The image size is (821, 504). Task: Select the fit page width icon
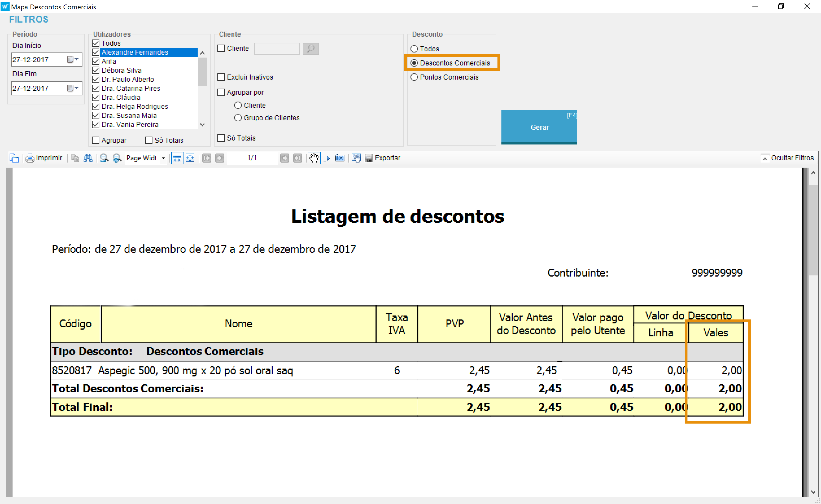pyautogui.click(x=177, y=158)
